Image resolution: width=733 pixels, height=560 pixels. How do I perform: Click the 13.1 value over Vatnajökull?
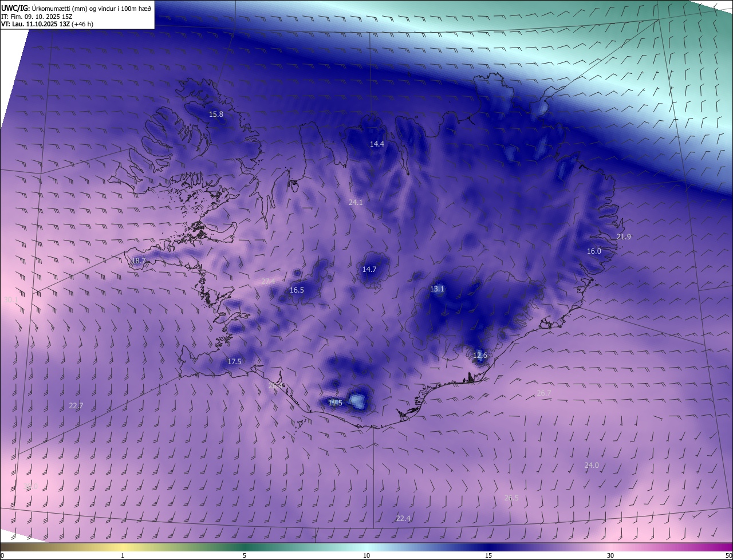click(x=437, y=289)
